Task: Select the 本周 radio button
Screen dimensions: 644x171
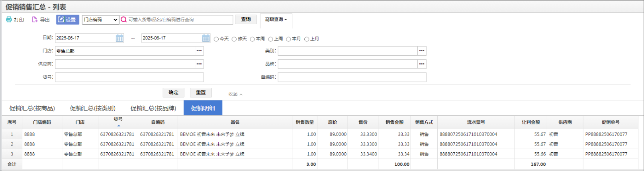Action: 253,39
